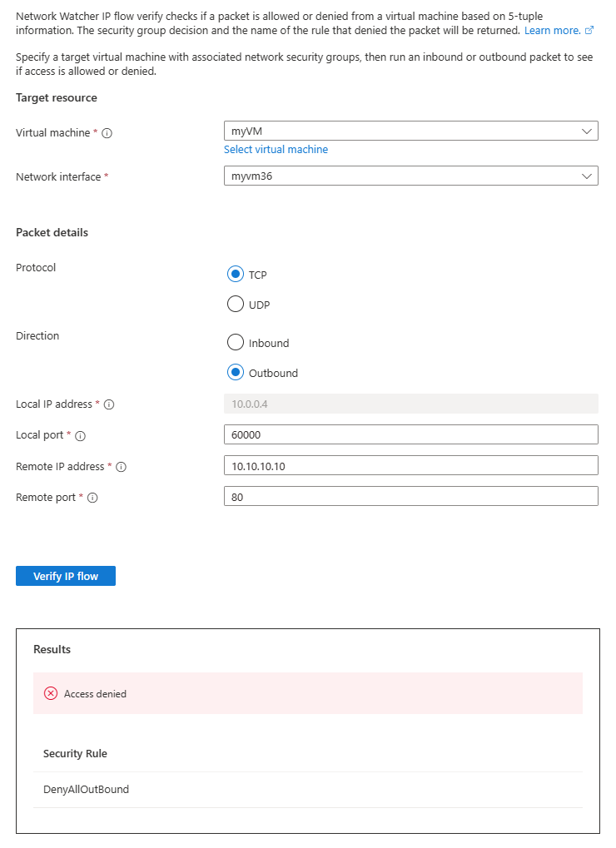Choose the Outbound direction option
This screenshot has width=616, height=848.
(x=236, y=373)
